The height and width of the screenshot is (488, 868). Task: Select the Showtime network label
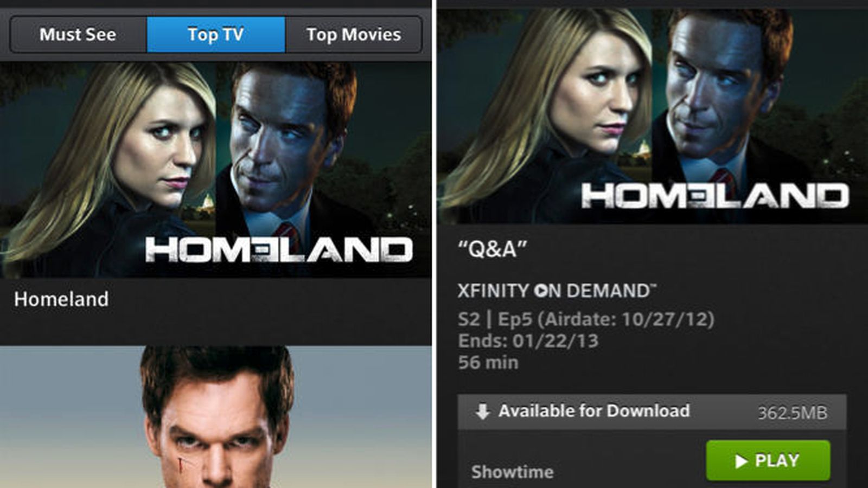pos(513,472)
